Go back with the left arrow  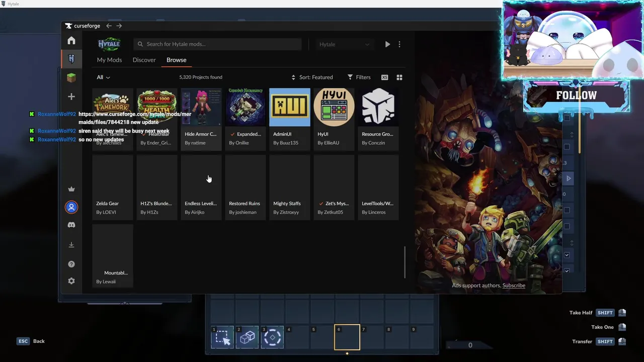pos(109,26)
